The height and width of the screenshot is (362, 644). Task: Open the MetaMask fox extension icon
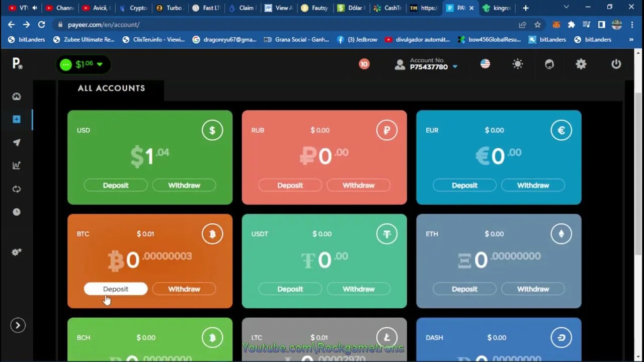[556, 24]
